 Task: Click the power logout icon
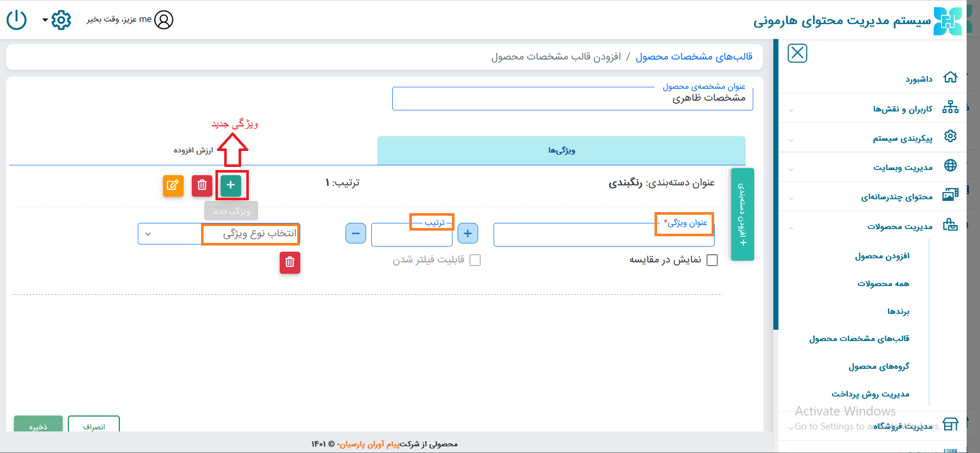pyautogui.click(x=16, y=20)
